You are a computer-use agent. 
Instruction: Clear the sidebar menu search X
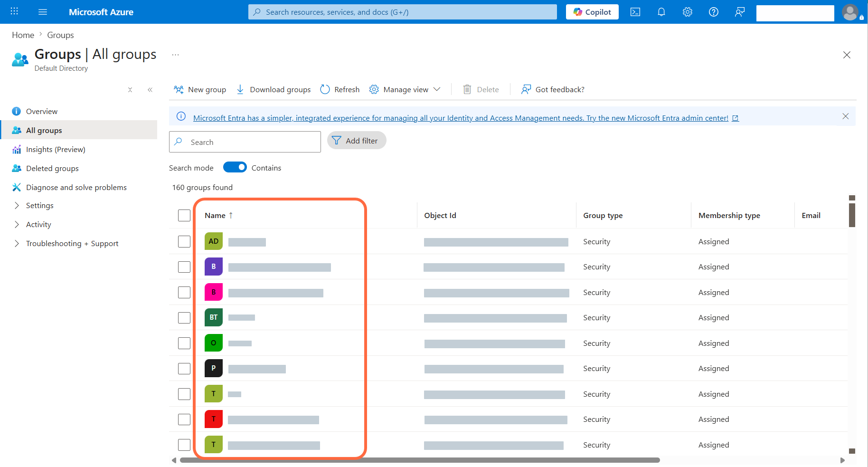tap(130, 90)
